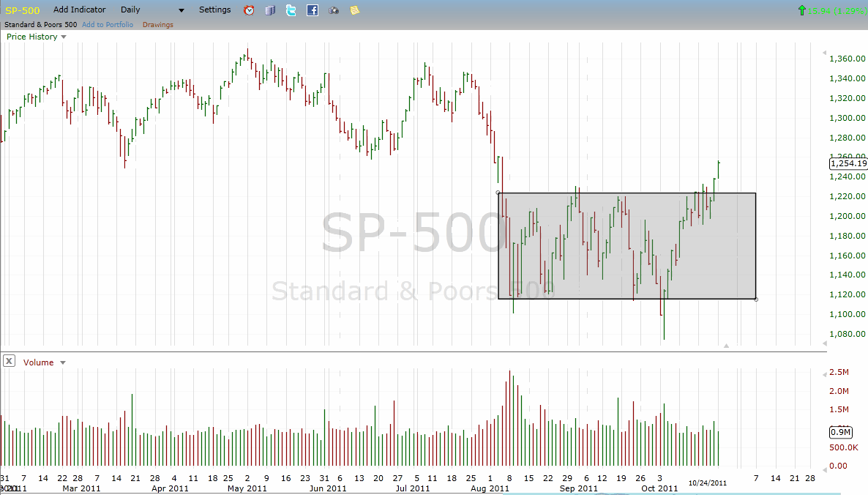Open the Settings menu
The height and width of the screenshot is (495, 868).
click(214, 10)
